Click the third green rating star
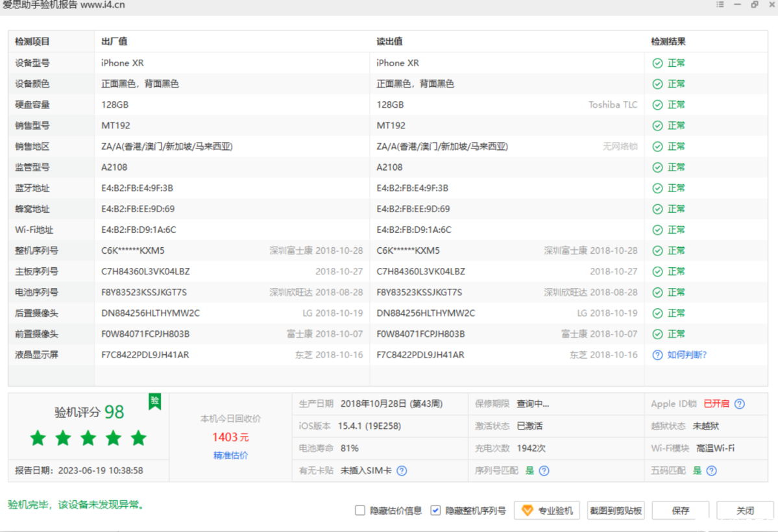The width and height of the screenshot is (778, 532). coord(88,438)
